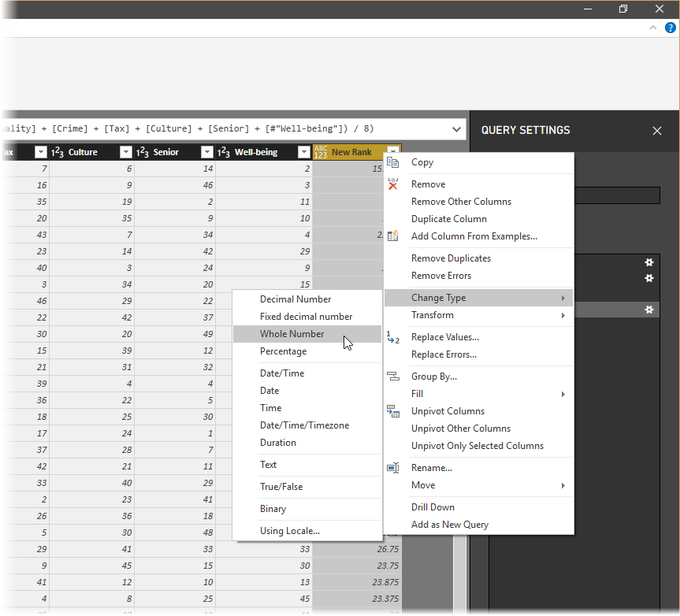Click the Add Column From Examples icon
Image resolution: width=680 pixels, height=616 pixels.
(x=393, y=236)
